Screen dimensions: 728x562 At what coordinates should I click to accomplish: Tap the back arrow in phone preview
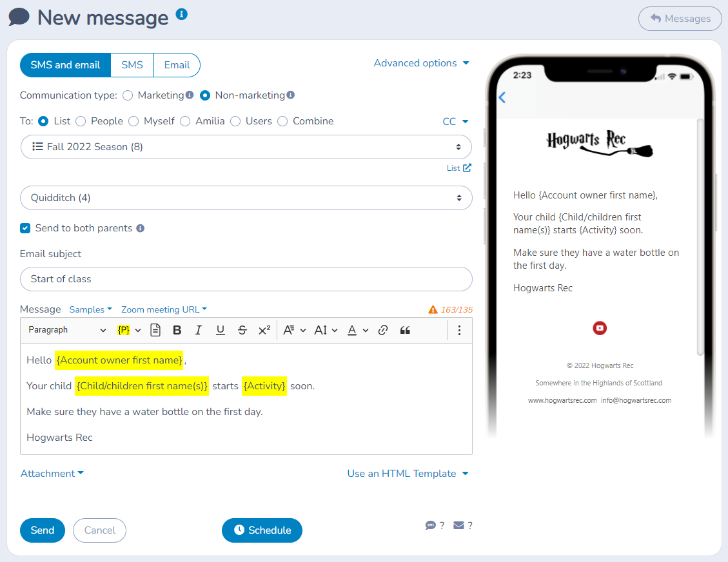(502, 97)
